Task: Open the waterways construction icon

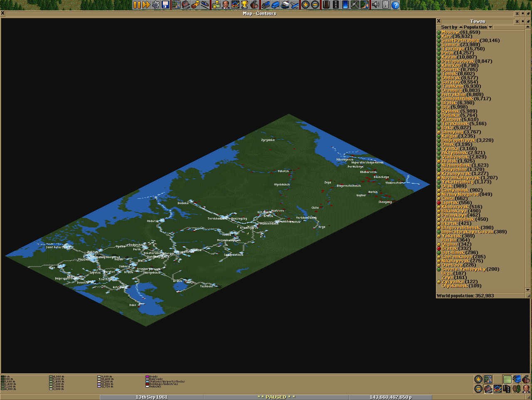Action: [345, 5]
